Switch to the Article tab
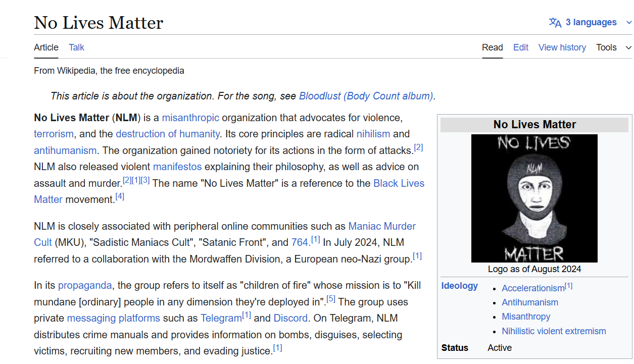634x364 pixels. (x=46, y=47)
